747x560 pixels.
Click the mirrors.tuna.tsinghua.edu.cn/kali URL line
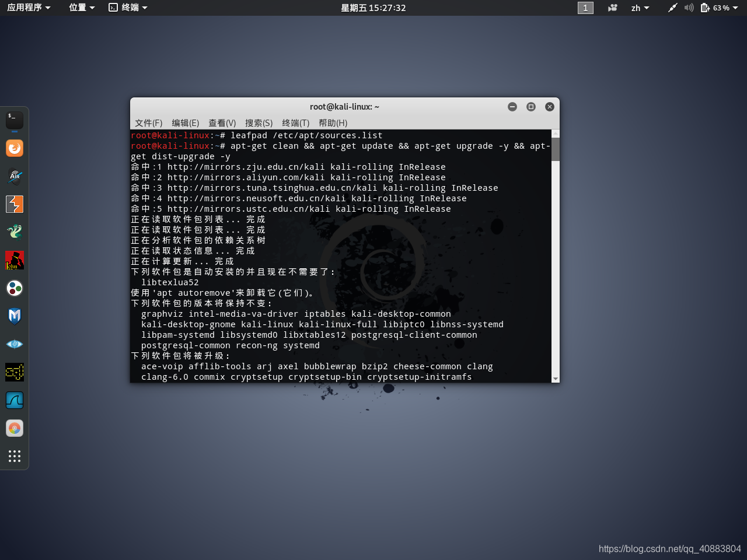click(315, 188)
